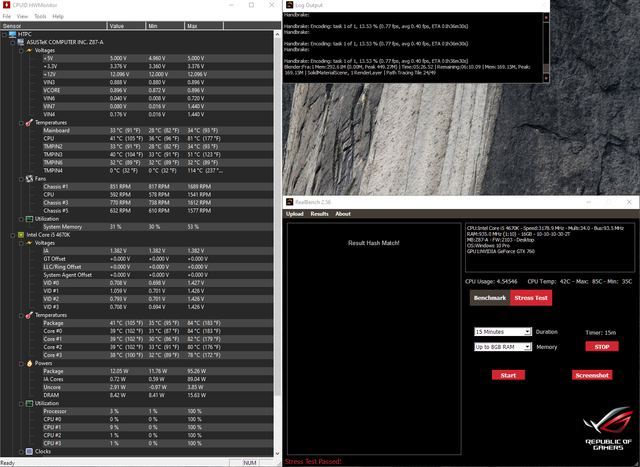Open the Help menu in HWMonitor
640x467 pixels.
tap(58, 16)
